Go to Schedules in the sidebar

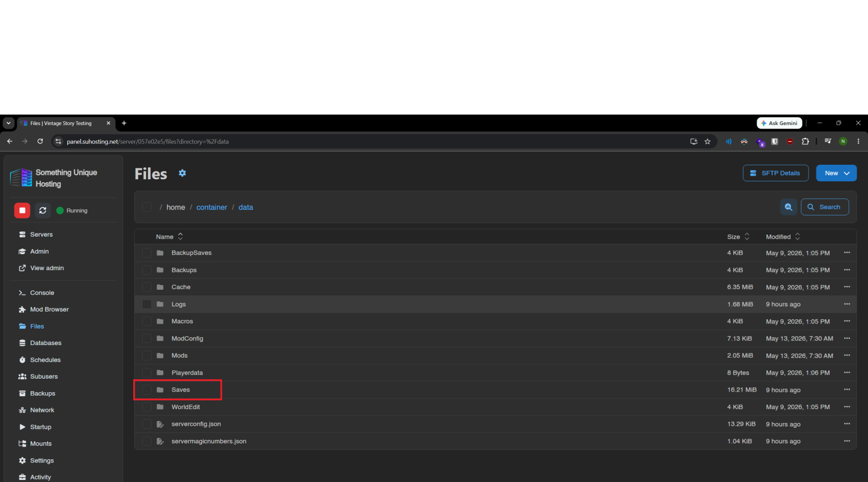pos(45,360)
